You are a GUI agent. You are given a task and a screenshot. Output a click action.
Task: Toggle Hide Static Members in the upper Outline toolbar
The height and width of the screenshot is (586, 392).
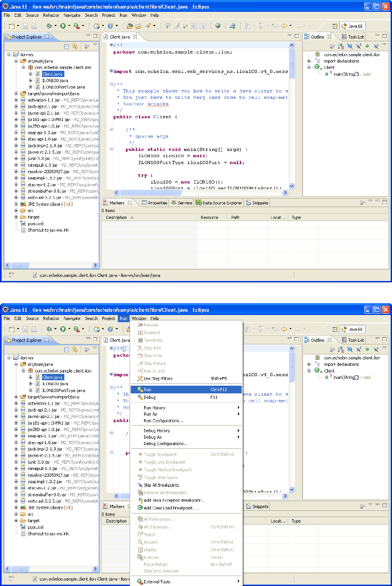point(358,46)
